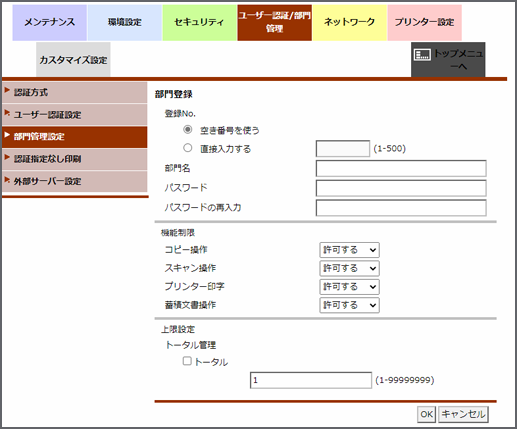The height and width of the screenshot is (429, 517).
Task: Open the スキャン操作 permission dropdown
Action: [349, 268]
